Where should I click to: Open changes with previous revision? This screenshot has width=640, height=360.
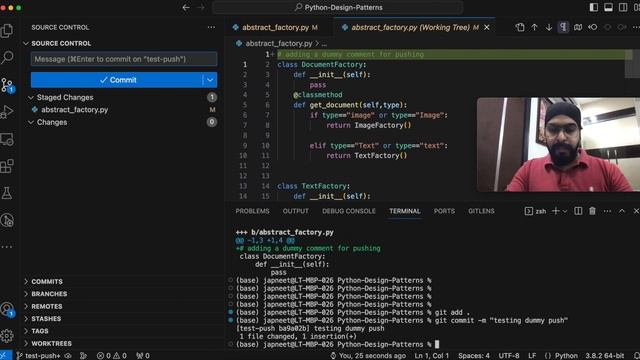pyautogui.click(x=593, y=27)
